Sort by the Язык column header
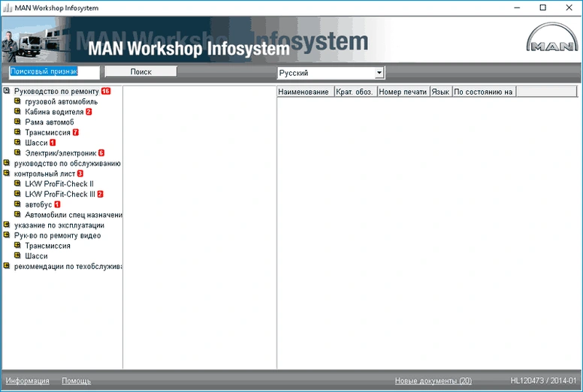The image size is (583, 392). click(441, 92)
